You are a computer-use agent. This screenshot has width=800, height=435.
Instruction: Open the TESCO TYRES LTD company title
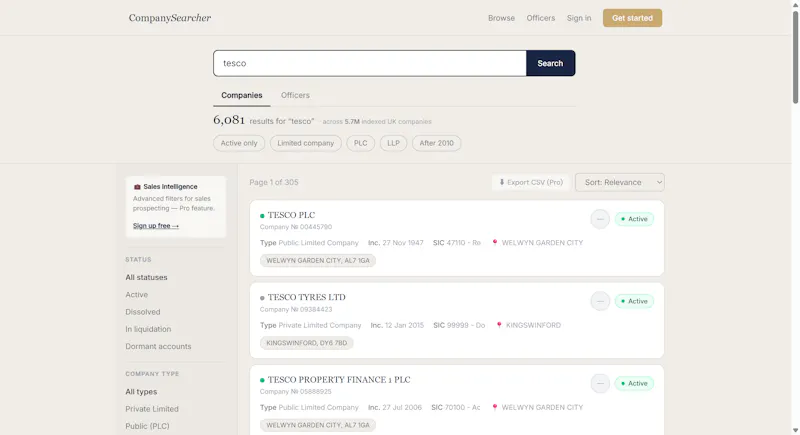pyautogui.click(x=307, y=297)
